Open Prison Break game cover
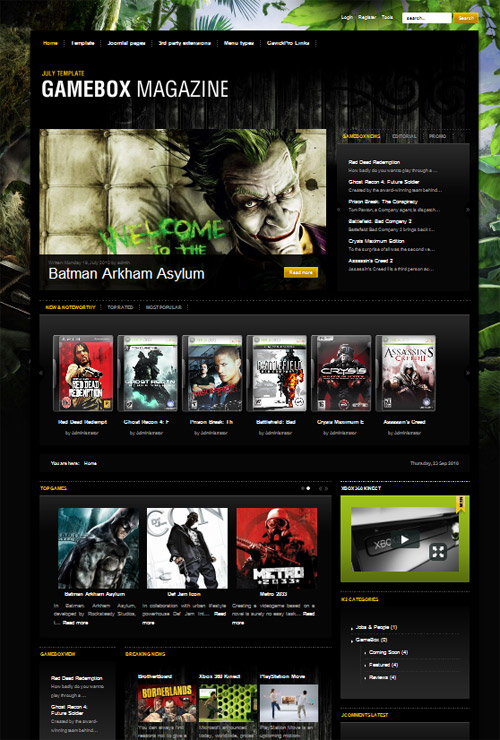 tap(212, 373)
